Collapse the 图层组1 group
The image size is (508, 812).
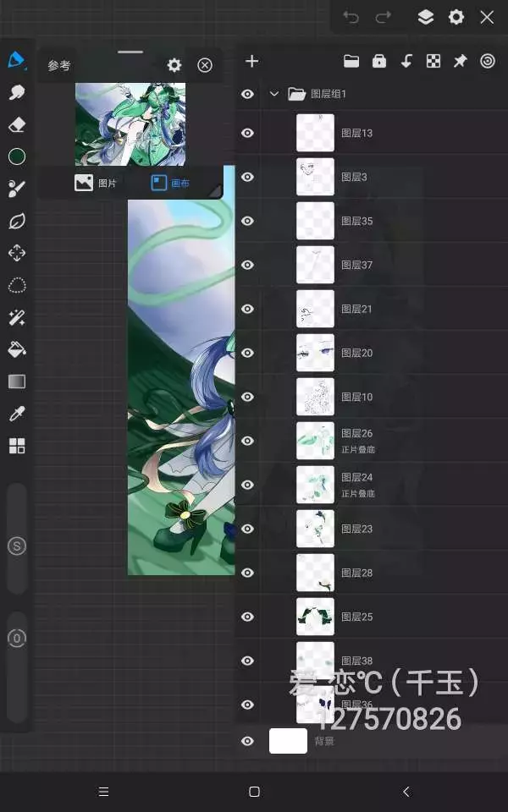tap(274, 94)
